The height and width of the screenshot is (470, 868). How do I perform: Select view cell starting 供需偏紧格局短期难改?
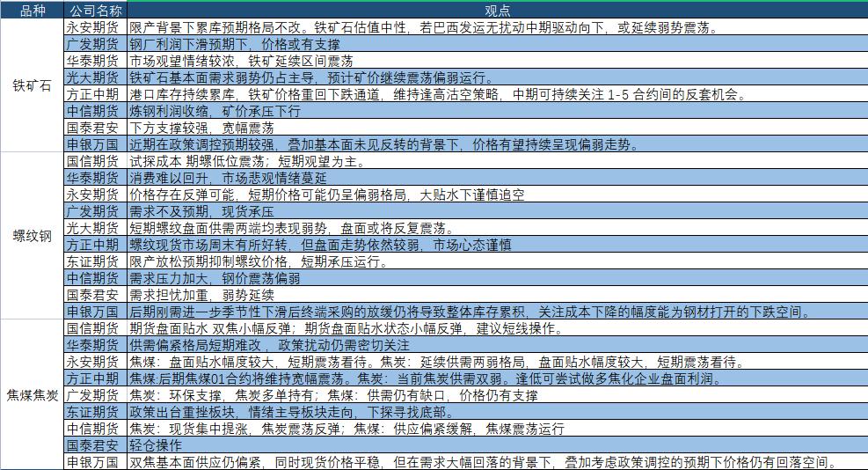point(497,345)
